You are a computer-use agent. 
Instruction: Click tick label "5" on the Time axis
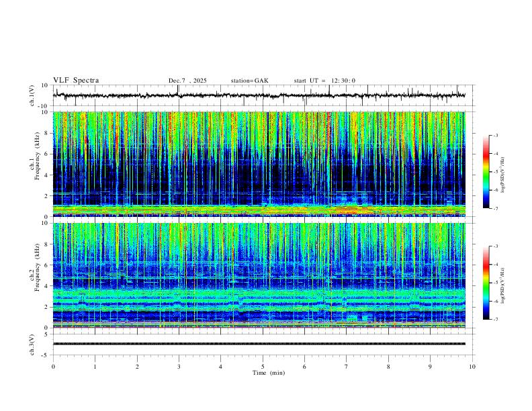point(263,367)
